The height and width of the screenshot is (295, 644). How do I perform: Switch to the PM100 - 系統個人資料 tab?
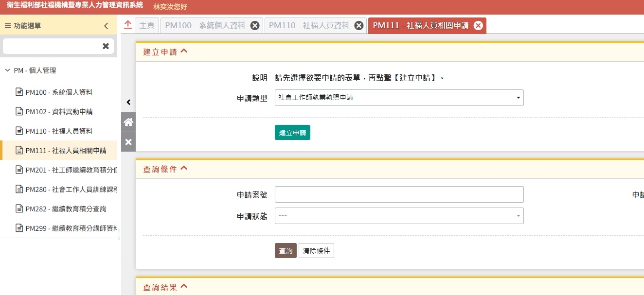point(205,26)
